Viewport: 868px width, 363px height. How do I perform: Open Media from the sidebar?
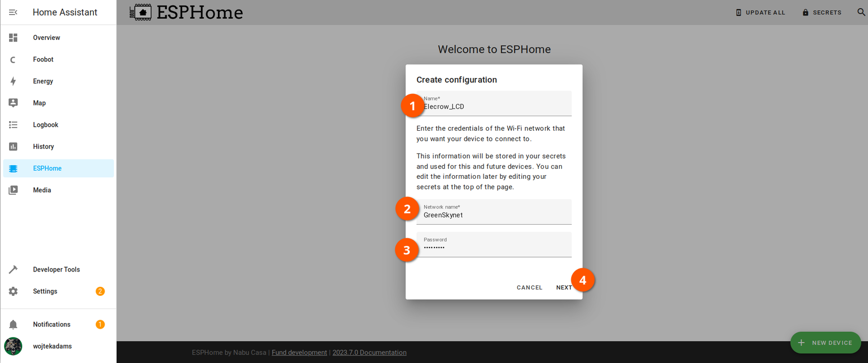59,190
